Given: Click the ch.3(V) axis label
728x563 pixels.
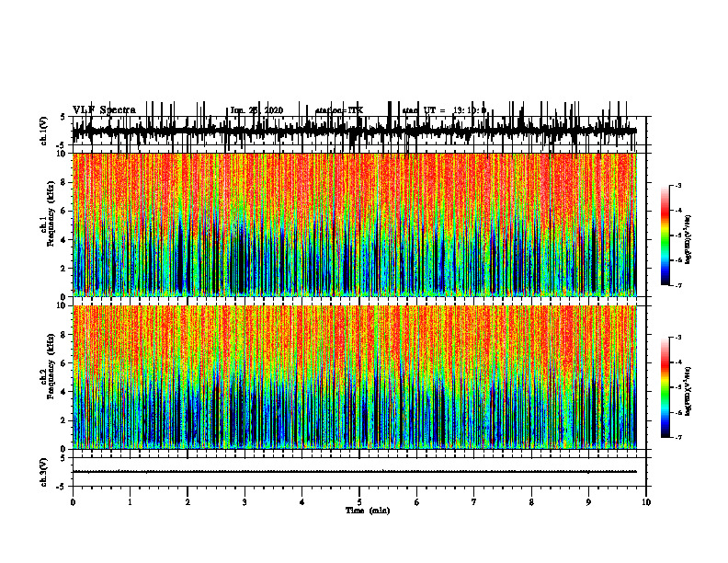Looking at the screenshot, I should click(x=44, y=472).
